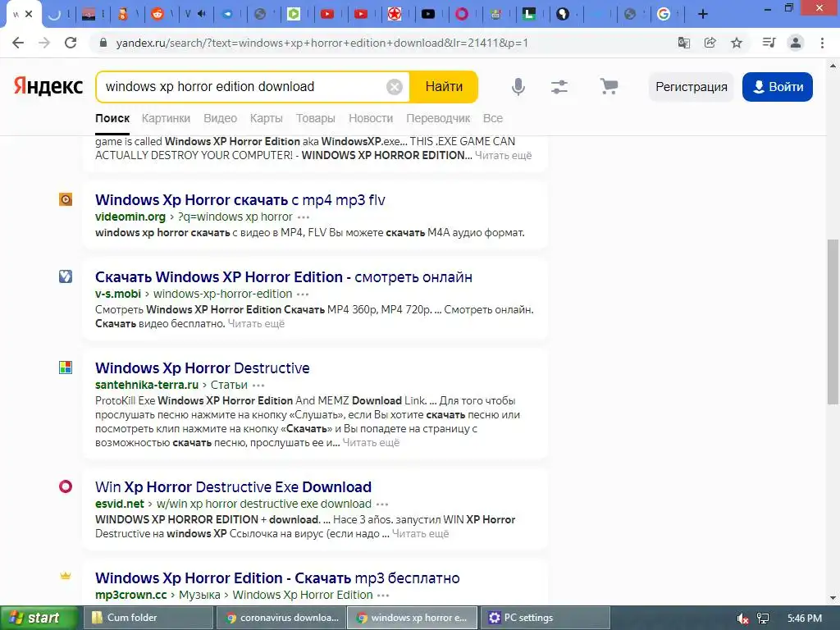Expand 'Читать ещё' on the v-s.mobi snippet
Image resolution: width=840 pixels, height=630 pixels.
pos(256,323)
